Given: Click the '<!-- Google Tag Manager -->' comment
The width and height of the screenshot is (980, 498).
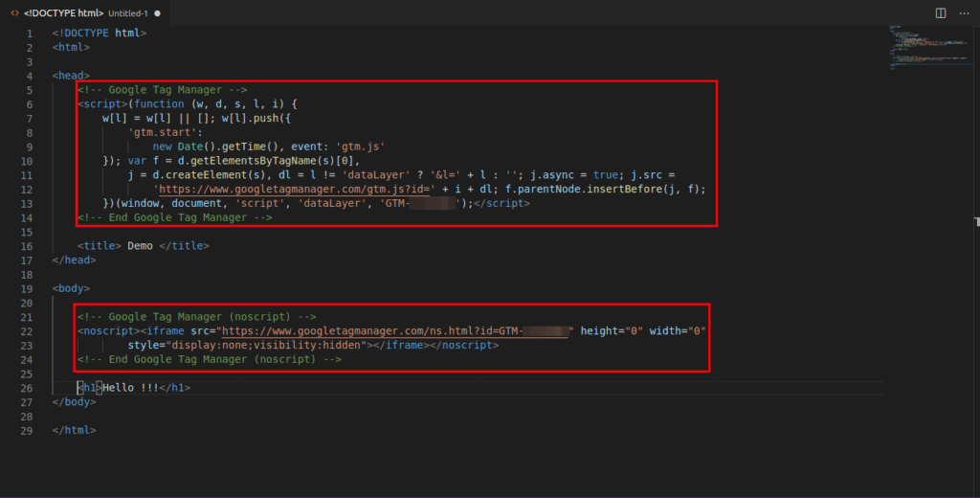Looking at the screenshot, I should point(163,89).
